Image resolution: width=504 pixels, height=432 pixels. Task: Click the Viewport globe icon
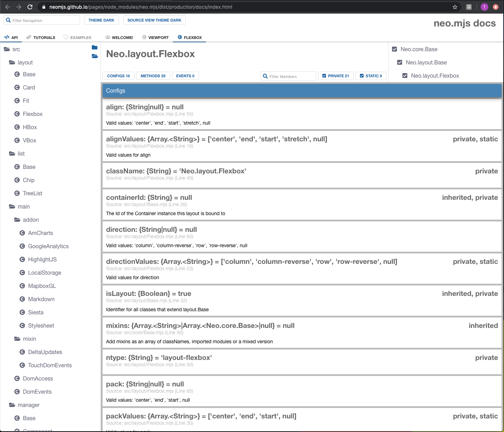(x=144, y=37)
